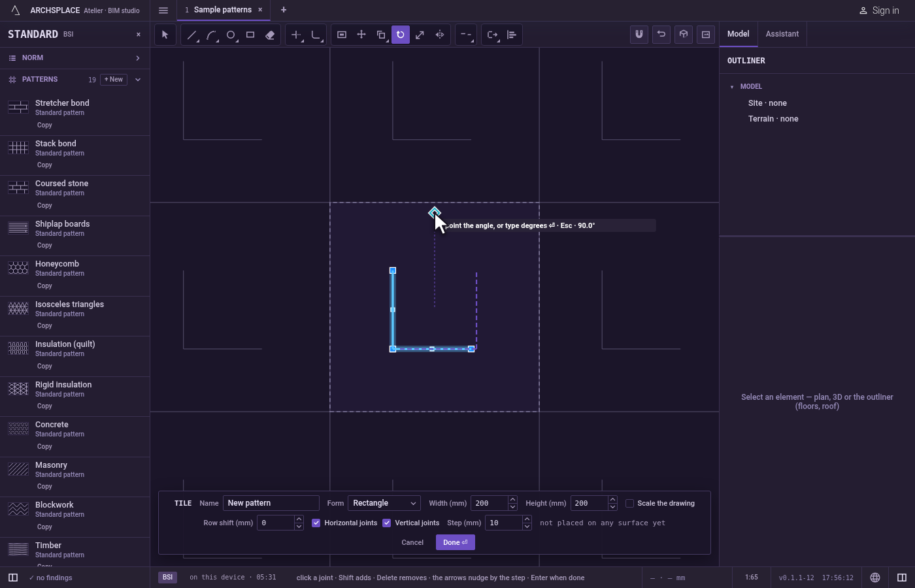Edit the pattern Name field
This screenshot has width=915, height=588.
(271, 503)
